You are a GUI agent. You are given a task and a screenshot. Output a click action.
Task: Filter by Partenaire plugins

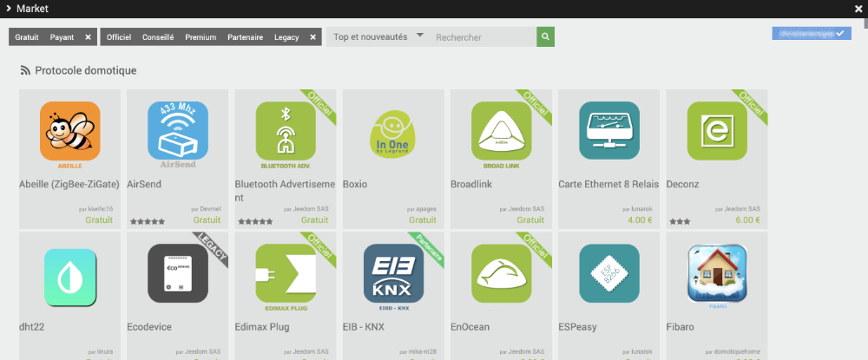pyautogui.click(x=246, y=37)
